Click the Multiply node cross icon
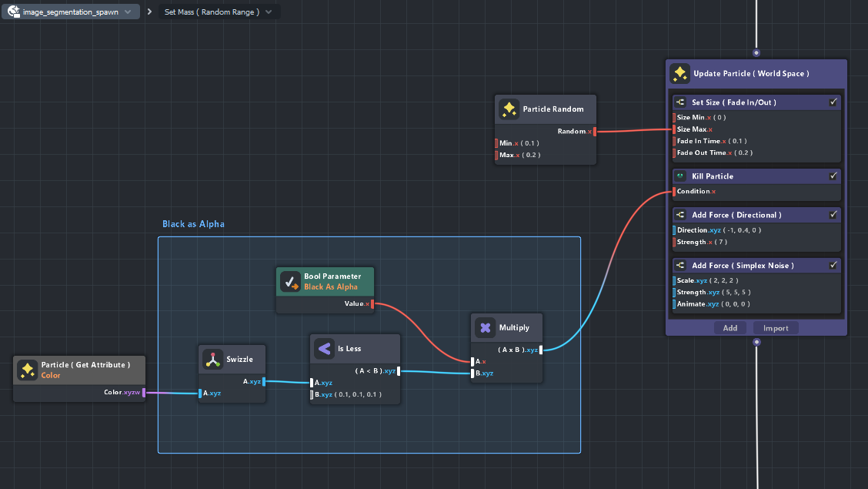This screenshot has height=489, width=868. 485,328
